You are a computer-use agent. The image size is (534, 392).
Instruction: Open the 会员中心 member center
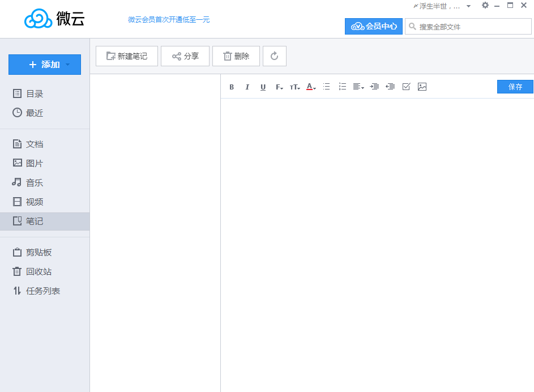tap(373, 26)
